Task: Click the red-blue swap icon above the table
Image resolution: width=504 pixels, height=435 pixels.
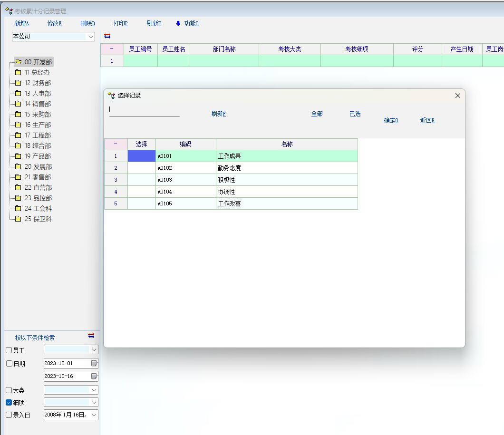Action: pos(107,36)
